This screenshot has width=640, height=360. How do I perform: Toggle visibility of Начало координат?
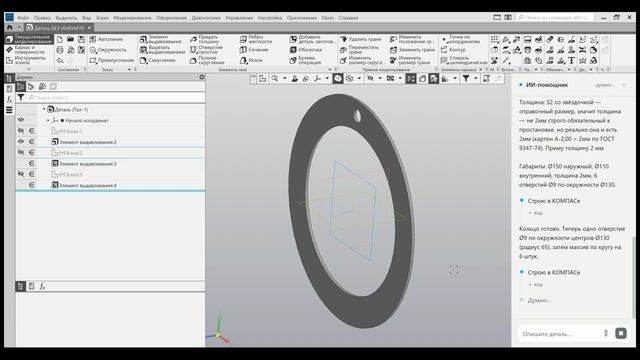pyautogui.click(x=21, y=120)
